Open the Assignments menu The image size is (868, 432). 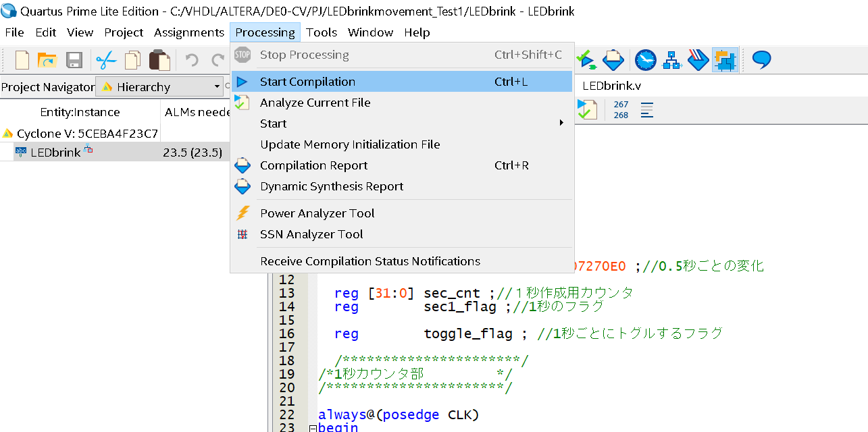189,32
